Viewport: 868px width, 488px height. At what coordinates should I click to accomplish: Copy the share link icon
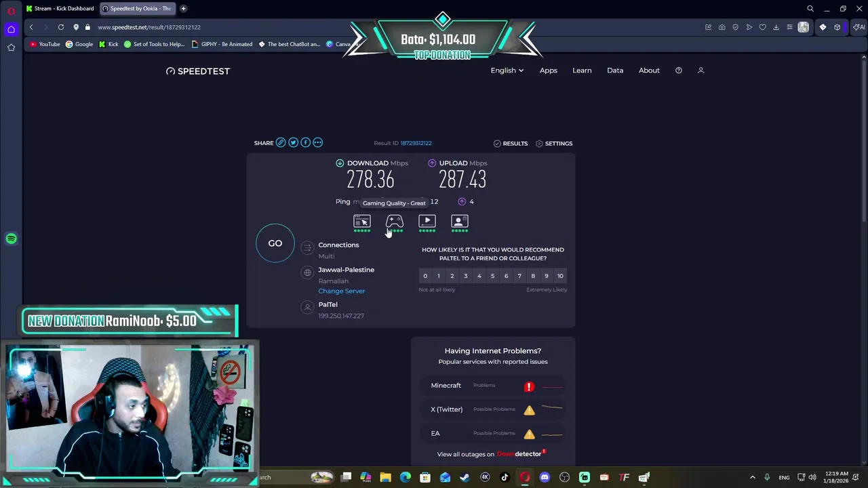click(281, 143)
